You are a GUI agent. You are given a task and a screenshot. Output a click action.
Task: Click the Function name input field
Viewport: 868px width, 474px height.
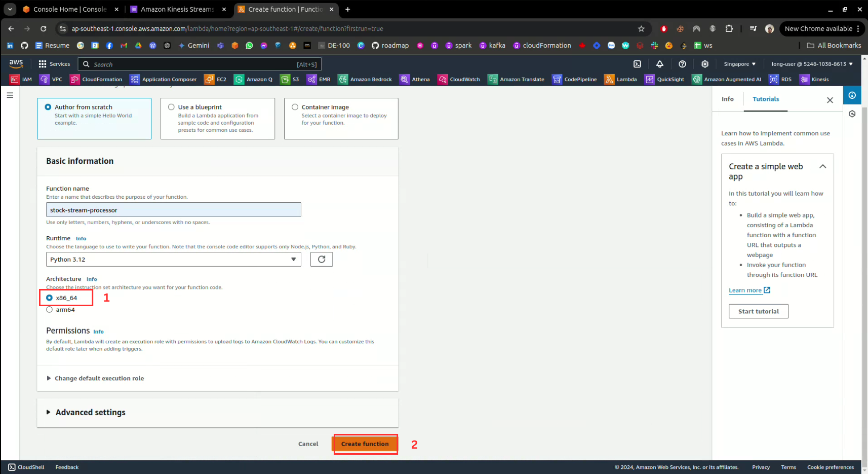click(x=173, y=210)
